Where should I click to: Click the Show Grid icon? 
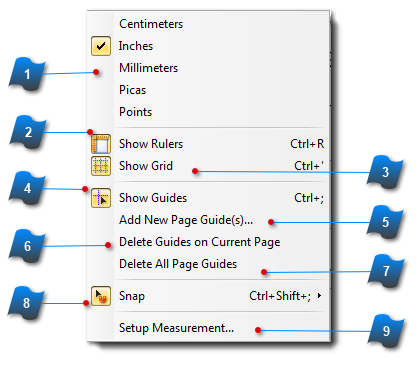101,166
